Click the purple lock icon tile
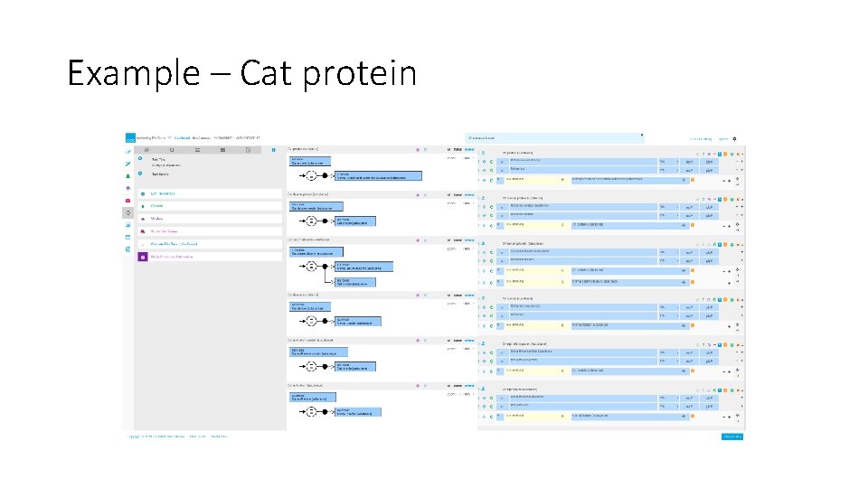The height and width of the screenshot is (488, 868). 142,257
